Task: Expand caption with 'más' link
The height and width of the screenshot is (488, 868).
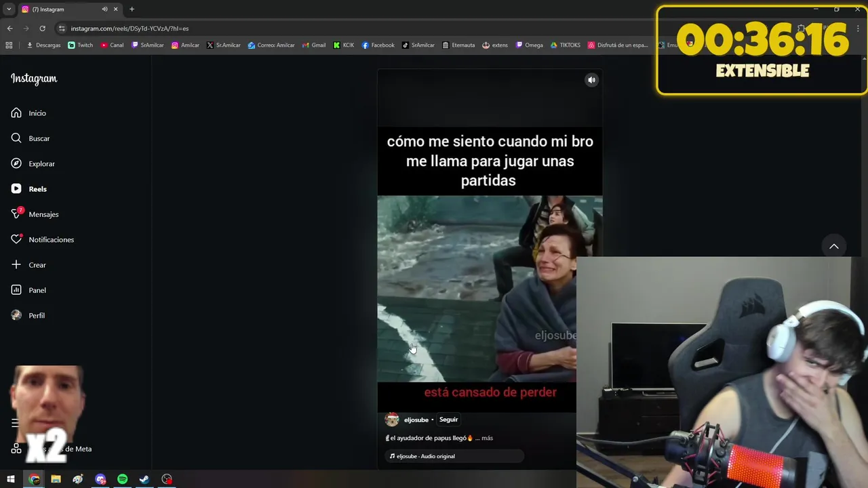Action: [487, 438]
